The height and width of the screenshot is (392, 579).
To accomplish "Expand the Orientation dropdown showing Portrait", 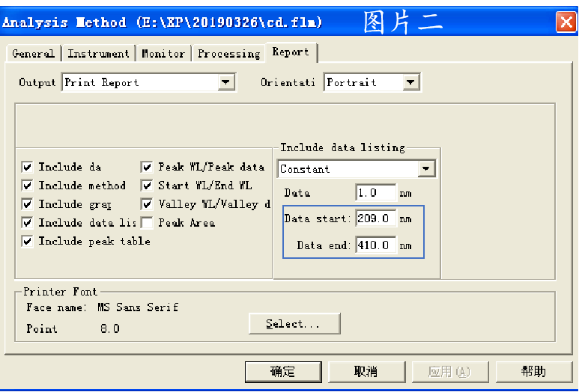I will [372, 82].
